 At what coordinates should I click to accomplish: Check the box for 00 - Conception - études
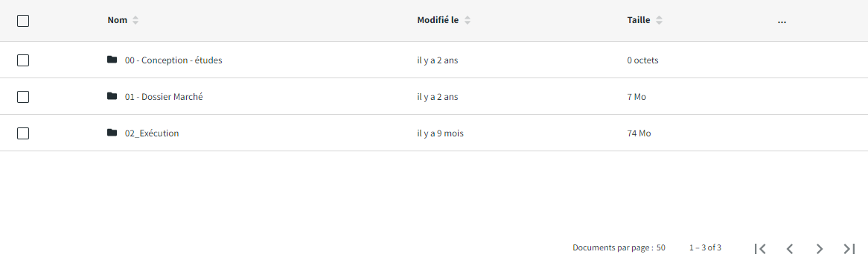point(22,60)
